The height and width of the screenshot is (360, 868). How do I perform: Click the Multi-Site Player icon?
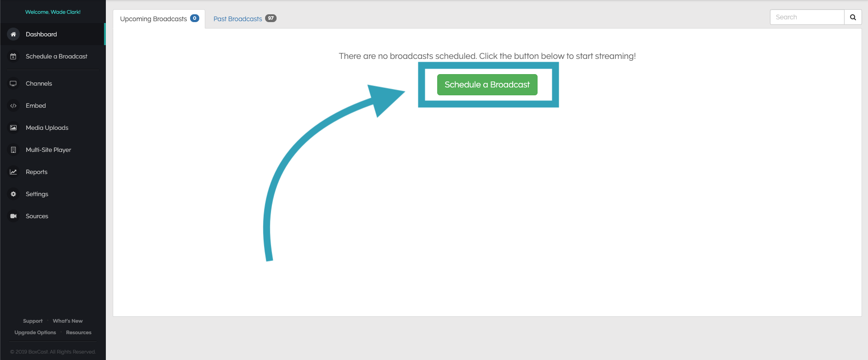point(13,150)
